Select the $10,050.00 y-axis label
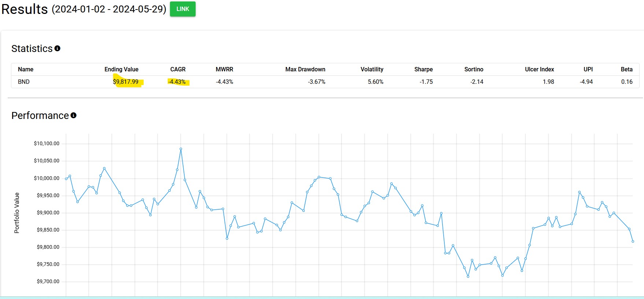Screen dimensions: 644x299 pos(47,161)
